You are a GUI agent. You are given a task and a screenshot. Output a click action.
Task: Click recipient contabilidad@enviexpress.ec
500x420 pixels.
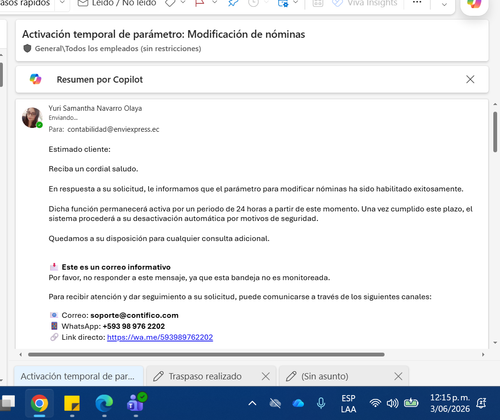pos(113,129)
